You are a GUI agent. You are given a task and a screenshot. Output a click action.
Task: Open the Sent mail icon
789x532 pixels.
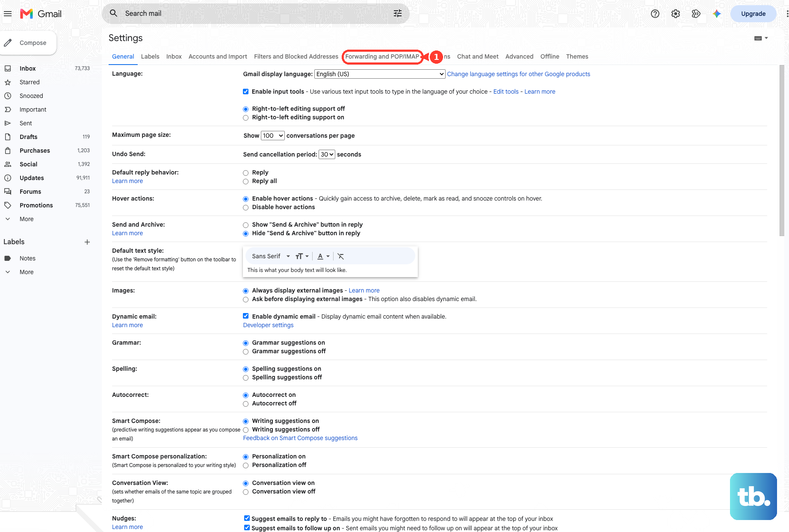8,123
